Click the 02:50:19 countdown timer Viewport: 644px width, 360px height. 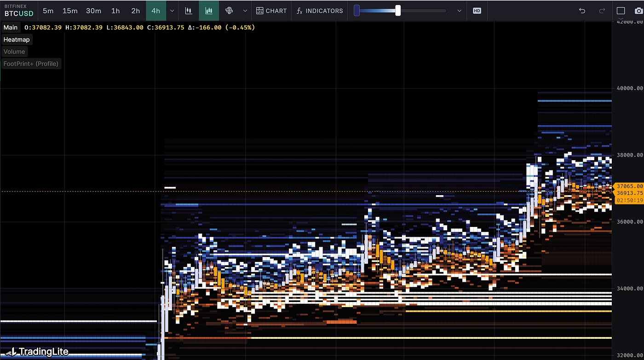click(629, 200)
